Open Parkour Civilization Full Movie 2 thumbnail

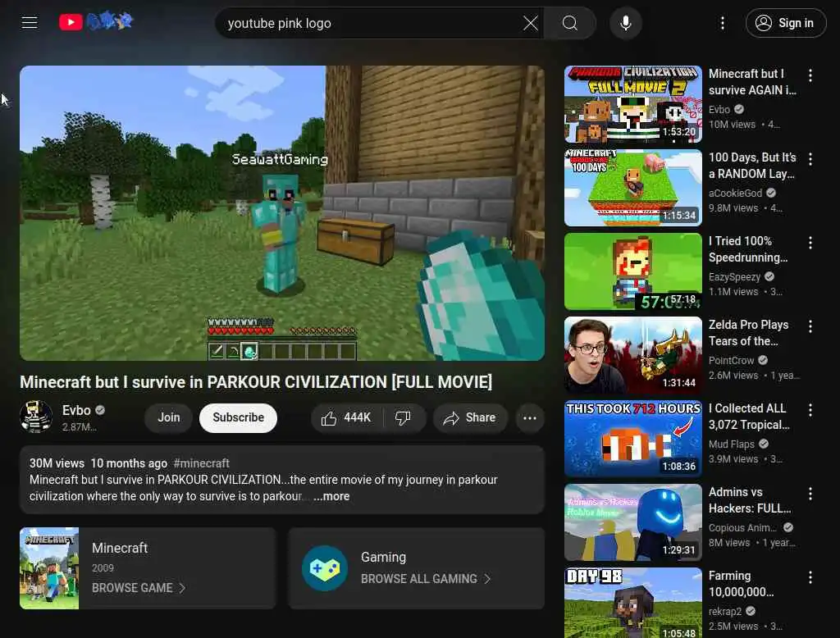pos(633,104)
